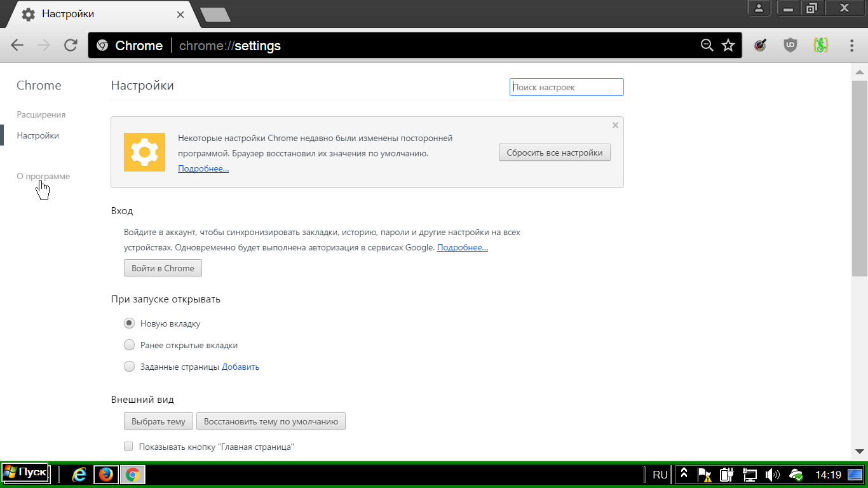Open Расширения in the sidebar
Screen dimensions: 868x488
[41, 114]
